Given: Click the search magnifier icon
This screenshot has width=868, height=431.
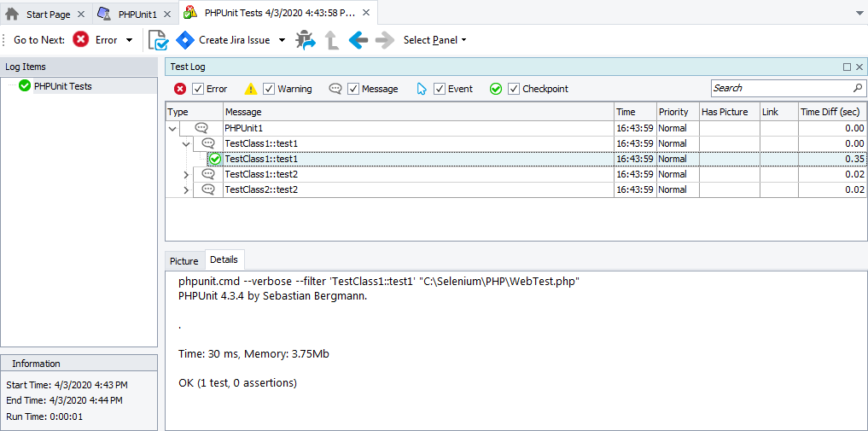Looking at the screenshot, I should click(x=858, y=88).
